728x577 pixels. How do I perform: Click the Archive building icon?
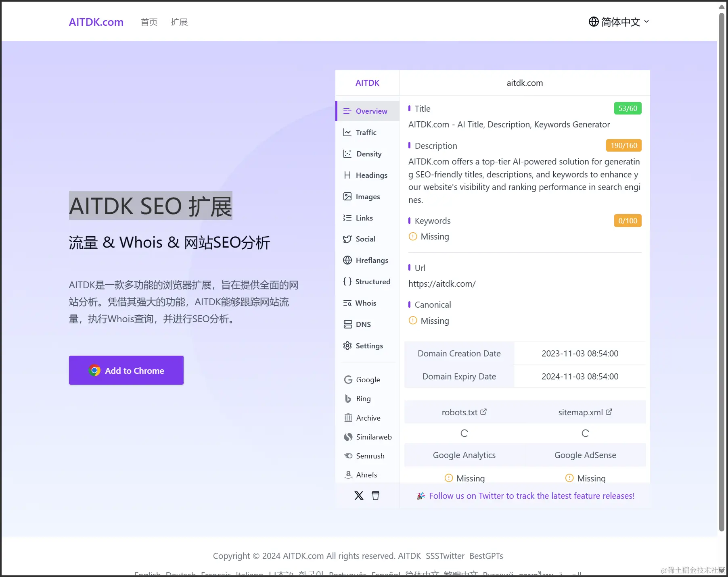[x=348, y=418]
